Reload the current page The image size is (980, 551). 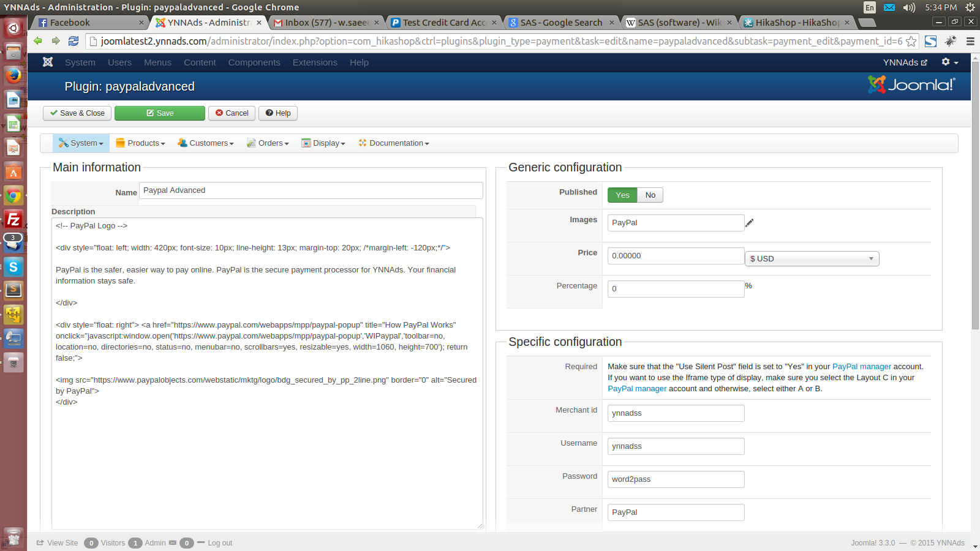click(73, 41)
